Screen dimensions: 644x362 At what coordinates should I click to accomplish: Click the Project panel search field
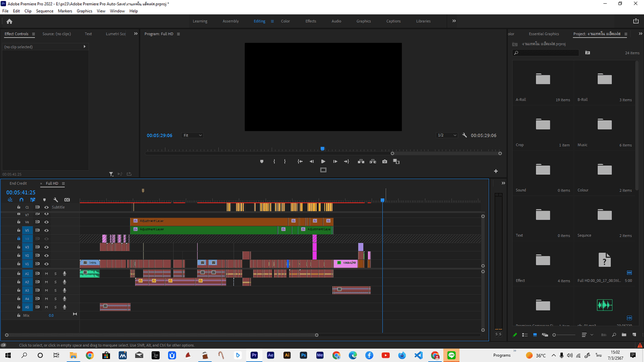[546, 53]
